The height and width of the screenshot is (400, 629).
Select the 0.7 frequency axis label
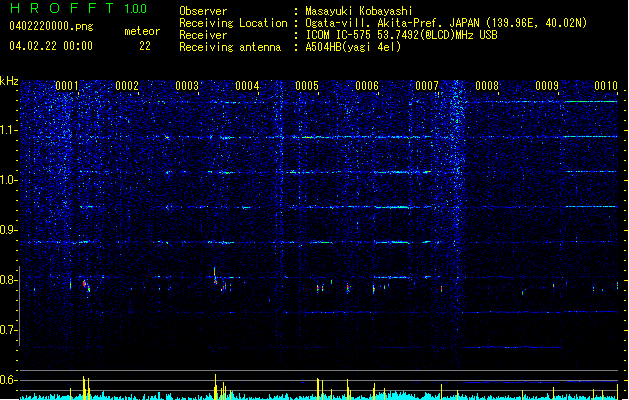[x=9, y=330]
